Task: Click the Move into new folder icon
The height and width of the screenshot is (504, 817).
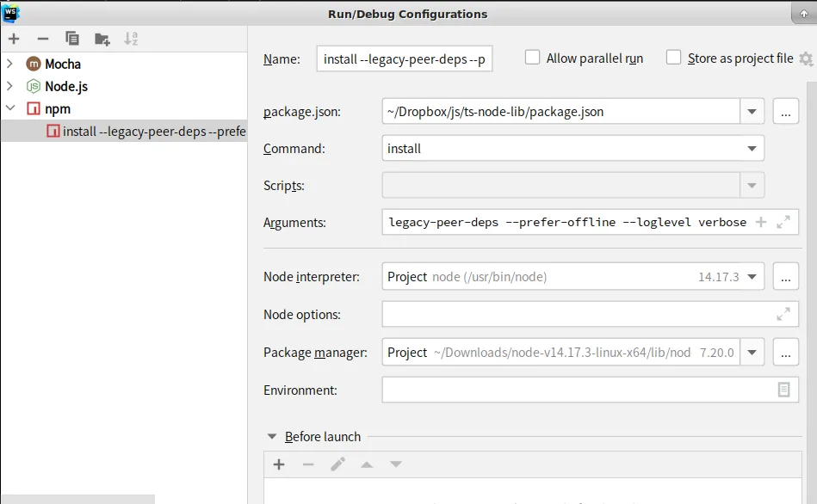Action: tap(102, 39)
